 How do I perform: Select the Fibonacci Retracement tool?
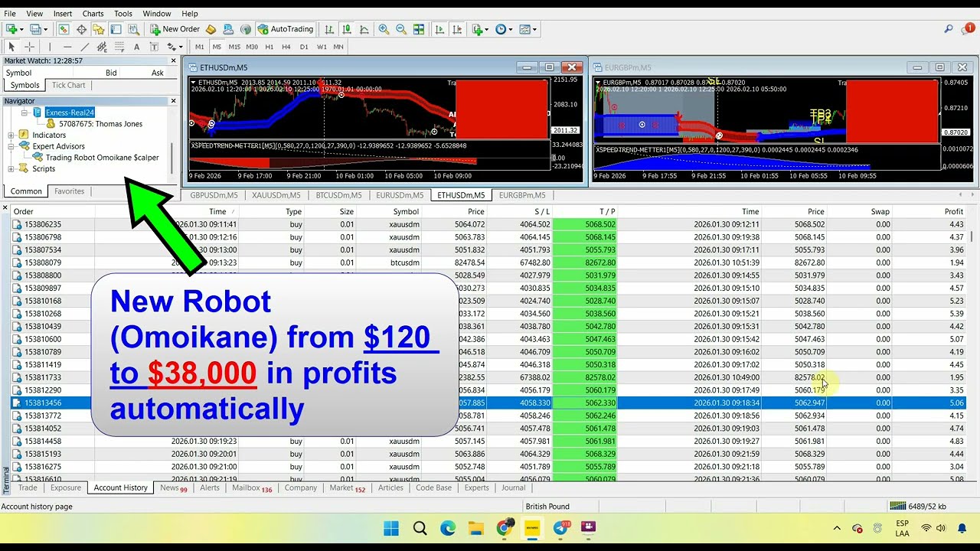click(x=119, y=47)
